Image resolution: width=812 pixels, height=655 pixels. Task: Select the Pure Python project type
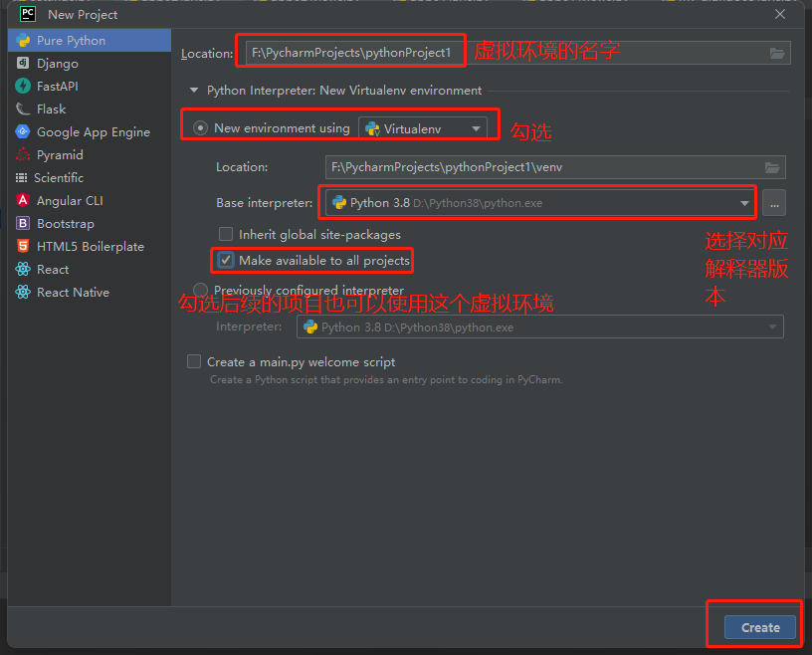click(x=90, y=41)
